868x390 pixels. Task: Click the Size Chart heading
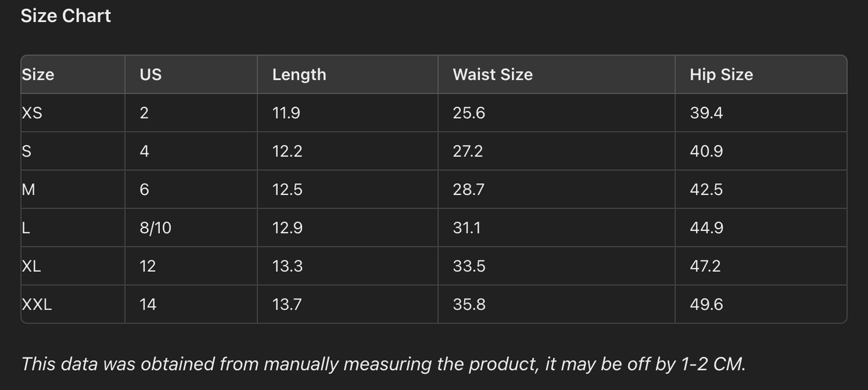pos(65,16)
